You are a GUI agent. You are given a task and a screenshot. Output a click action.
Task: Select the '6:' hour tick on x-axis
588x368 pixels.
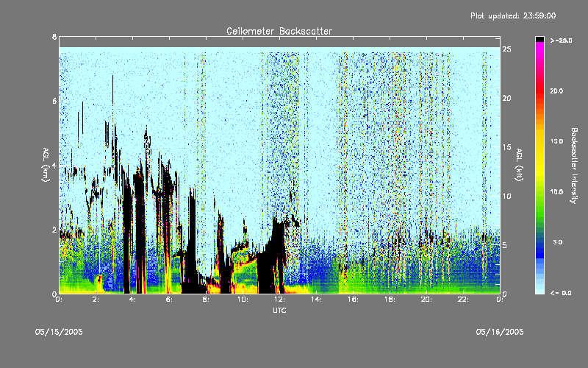pos(169,300)
